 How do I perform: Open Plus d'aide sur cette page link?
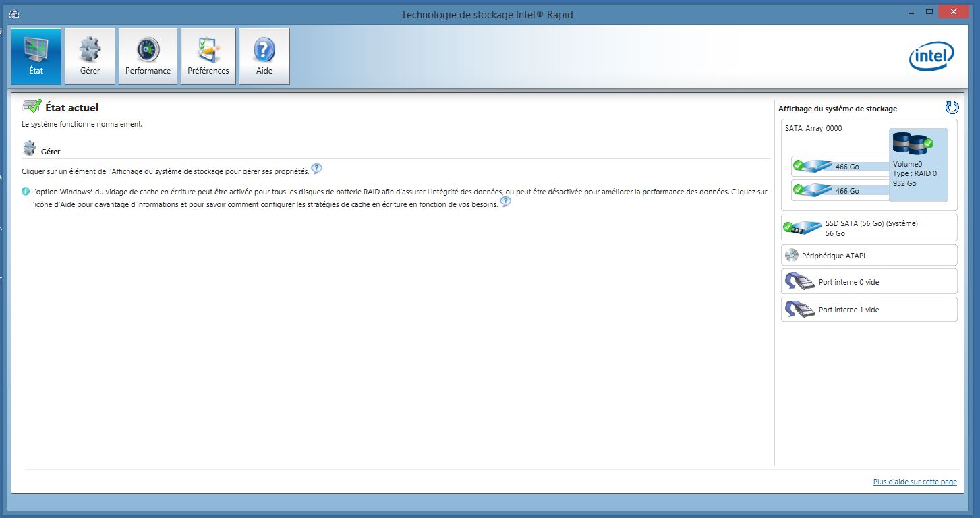click(x=915, y=482)
